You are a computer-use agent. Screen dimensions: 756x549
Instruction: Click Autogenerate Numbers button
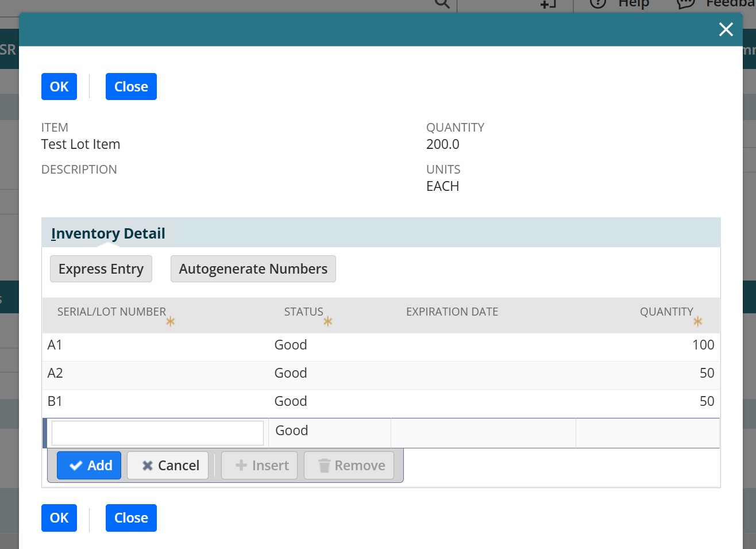click(x=253, y=269)
